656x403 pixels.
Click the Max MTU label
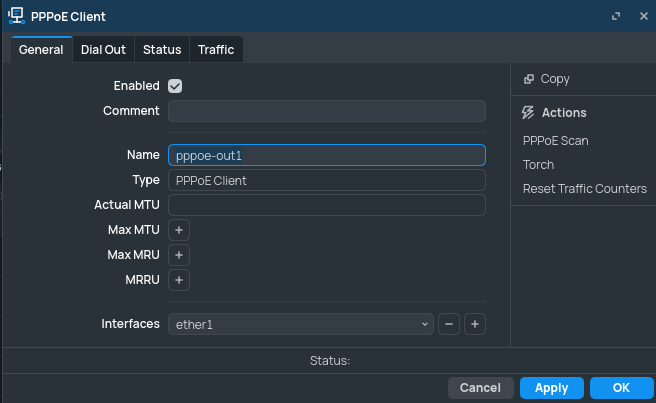(x=134, y=230)
